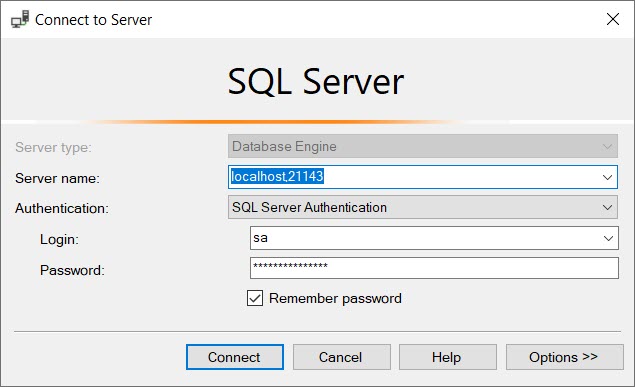Open Help for this dialog
Viewport: 635px width, 387px height.
pyautogui.click(x=448, y=357)
